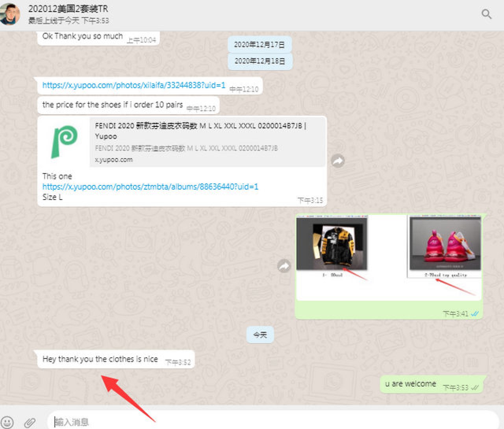Focus the message input field
Image resolution: width=504 pixels, height=429 pixels.
click(x=272, y=422)
